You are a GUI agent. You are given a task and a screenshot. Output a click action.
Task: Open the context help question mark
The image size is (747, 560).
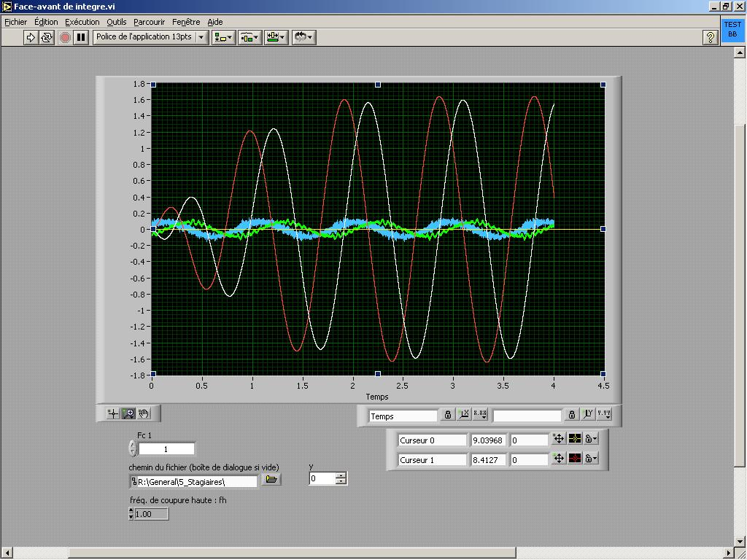tap(710, 37)
